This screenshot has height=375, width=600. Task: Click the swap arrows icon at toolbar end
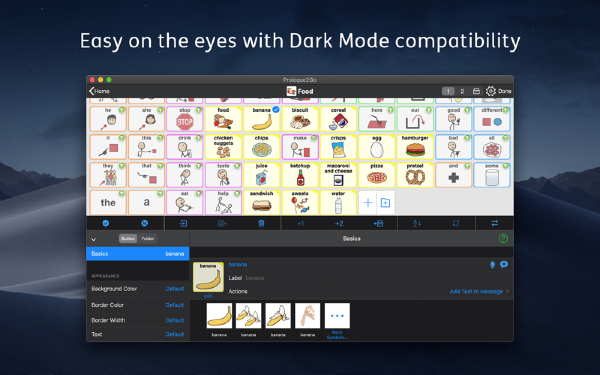coord(495,223)
